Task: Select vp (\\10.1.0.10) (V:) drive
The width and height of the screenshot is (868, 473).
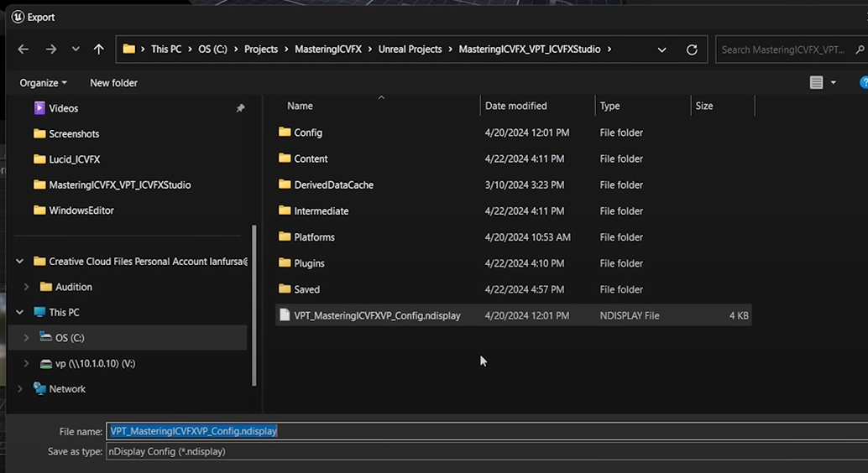Action: (95, 363)
